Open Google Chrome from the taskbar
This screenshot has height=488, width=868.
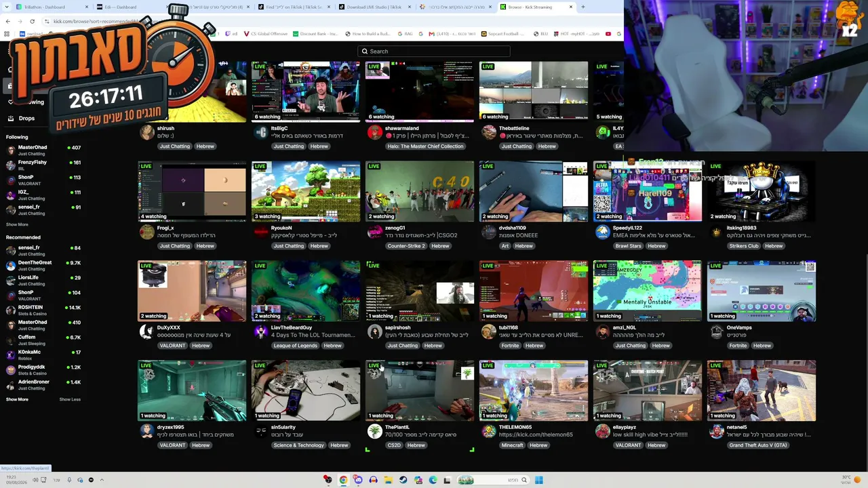(343, 480)
